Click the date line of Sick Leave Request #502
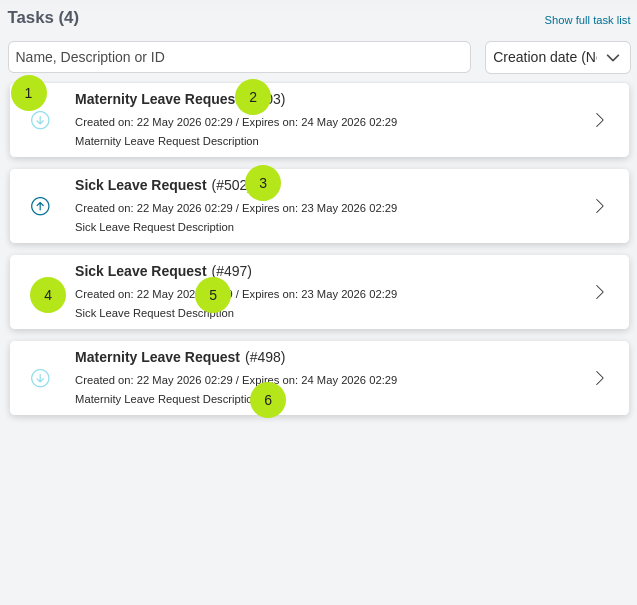Screen dimensions: 637x605 [x=236, y=208]
